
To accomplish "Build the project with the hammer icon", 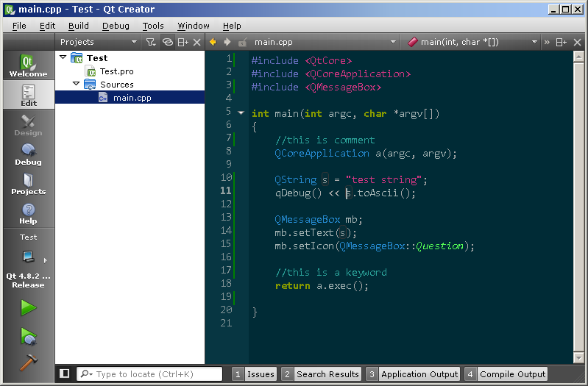I will pos(29,362).
